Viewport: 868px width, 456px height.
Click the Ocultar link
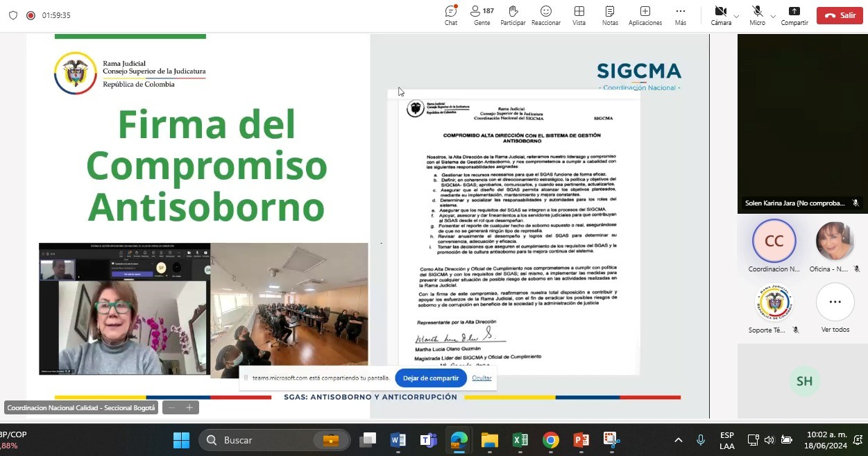482,378
